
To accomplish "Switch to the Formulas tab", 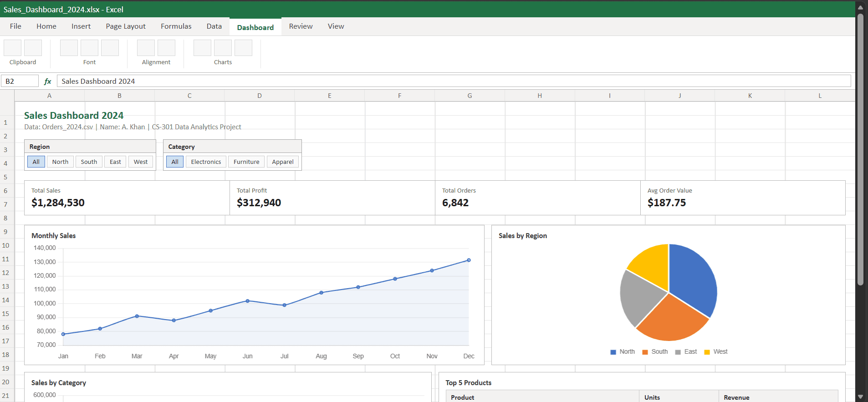I will coord(176,26).
